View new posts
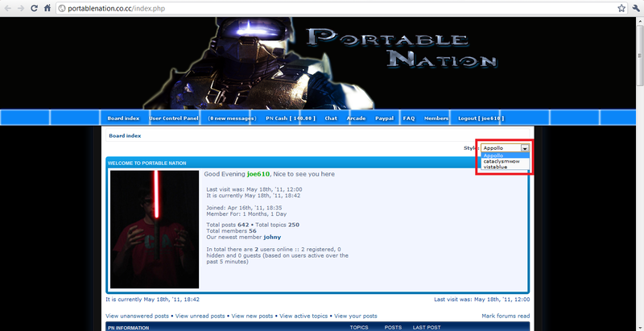644x331 pixels. [x=252, y=316]
